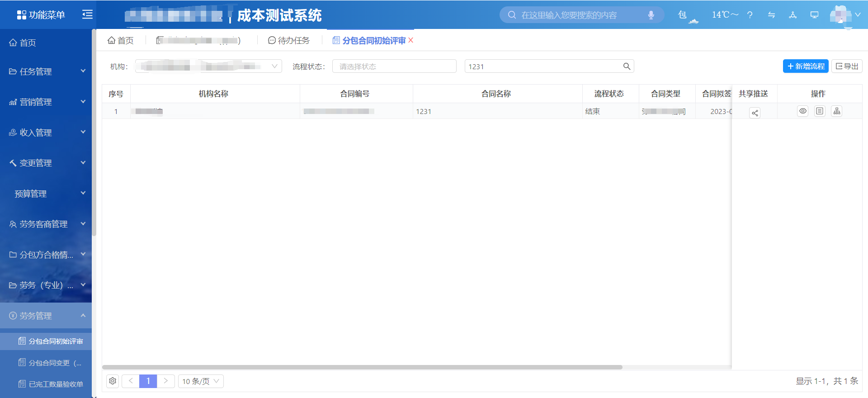Click the 导出 button
Screen dimensions: 868x398
(847, 66)
